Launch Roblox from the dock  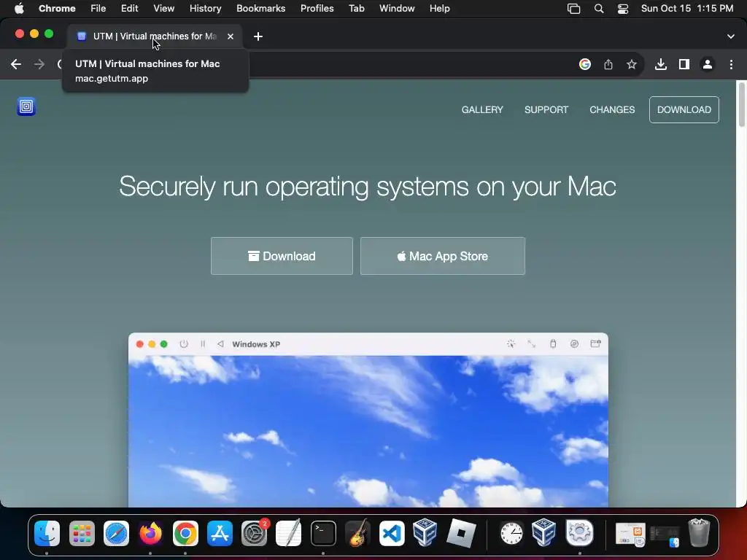pos(461,533)
